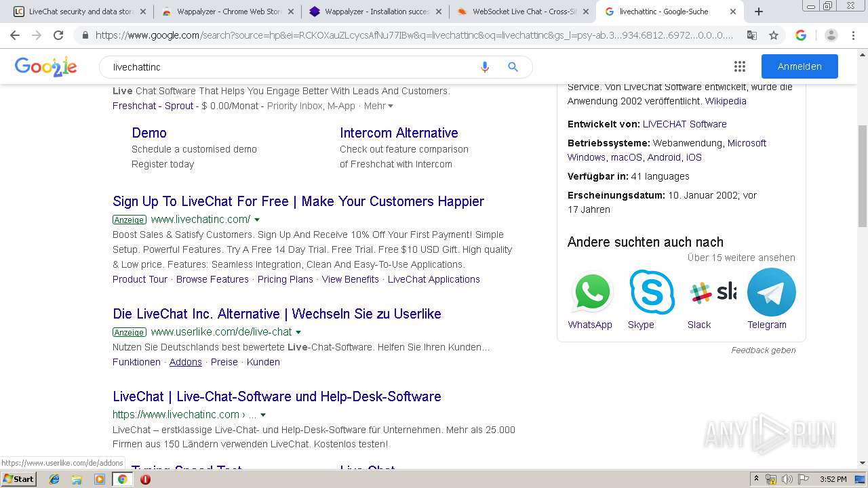868x488 pixels.
Task: Click the View Benefits sitelink
Action: (351, 279)
